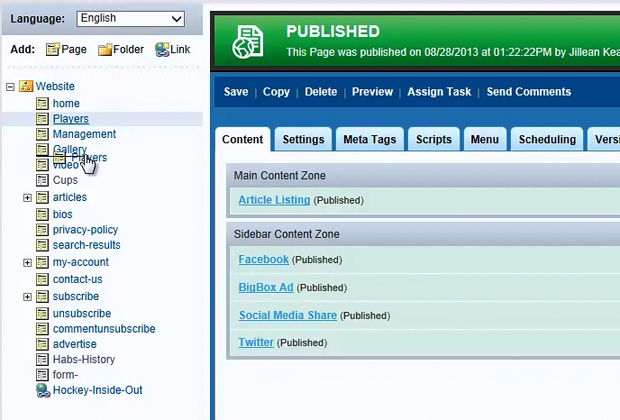Click the page icon beside privacy-policy

[42, 230]
